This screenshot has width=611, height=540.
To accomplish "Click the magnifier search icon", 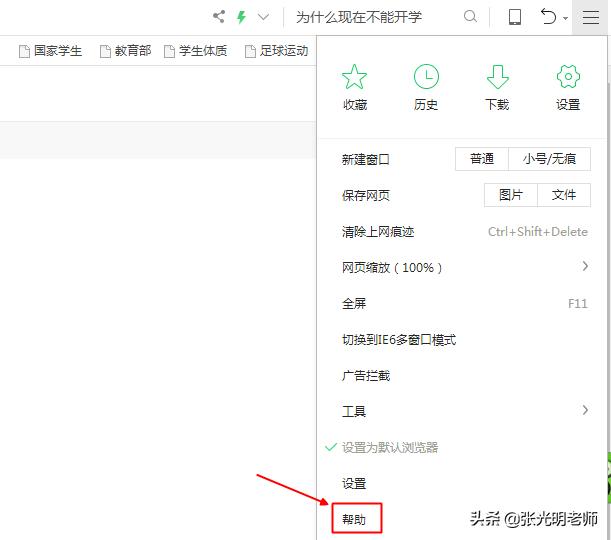I will click(471, 17).
